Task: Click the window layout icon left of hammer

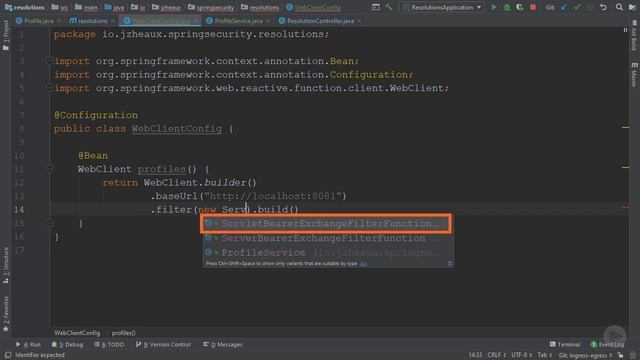Action: 376,7
